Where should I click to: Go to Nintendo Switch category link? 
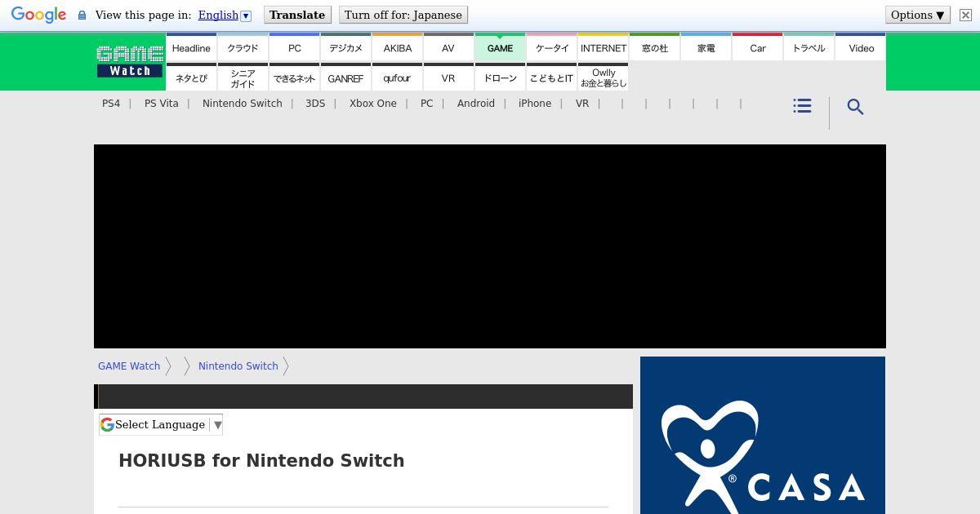click(243, 104)
